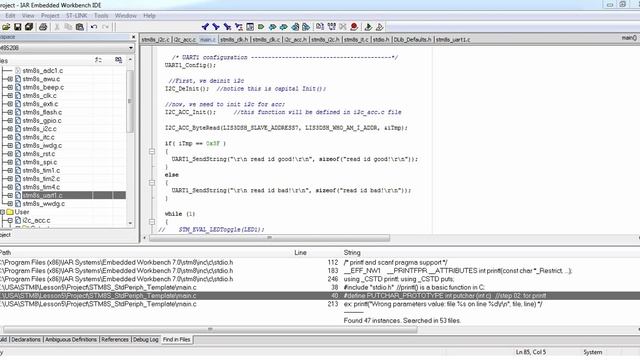Screen dimensions: 640x360
Task: Select the Find in Files tab
Action: (x=176, y=340)
